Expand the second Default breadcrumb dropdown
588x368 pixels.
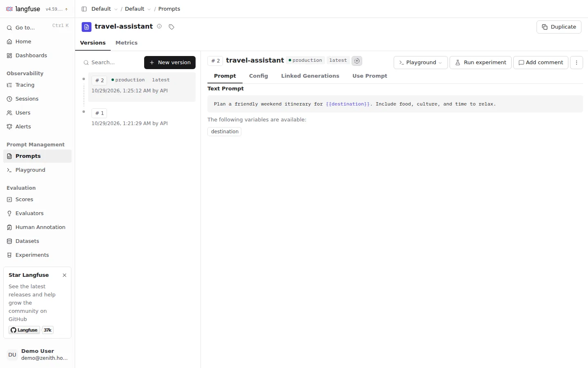[138, 9]
